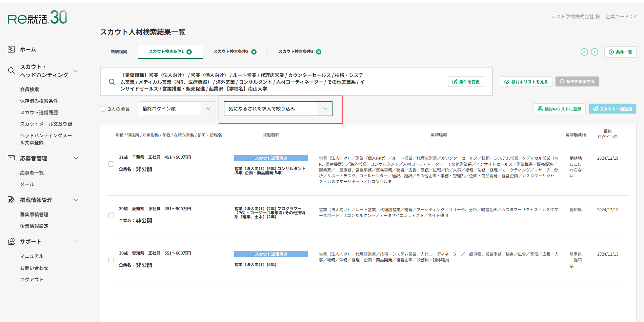The image size is (644, 322).
Task: Open お問い合わせ in sidebar
Action: click(34, 268)
